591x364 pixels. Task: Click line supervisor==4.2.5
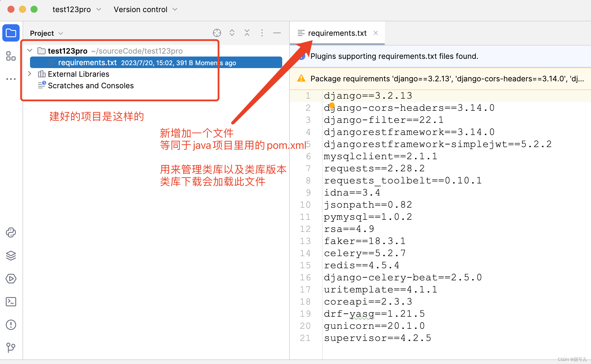pos(377,338)
